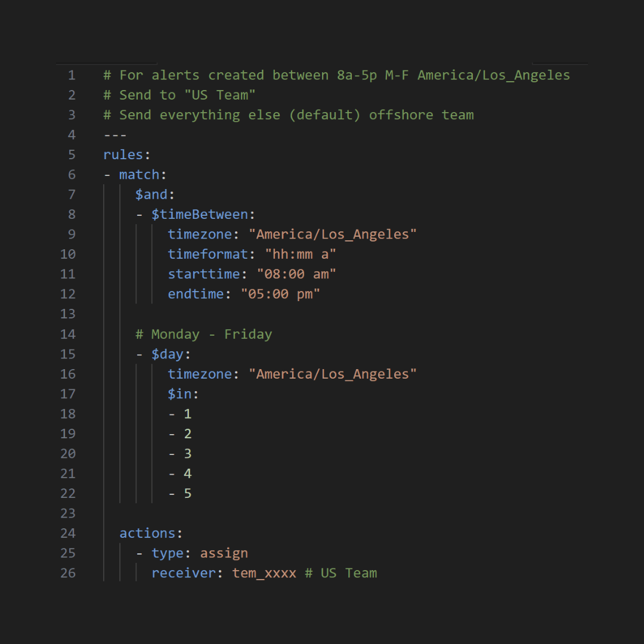The width and height of the screenshot is (644, 644).
Task: Click the list value 5 on line 22
Action: [x=187, y=494]
